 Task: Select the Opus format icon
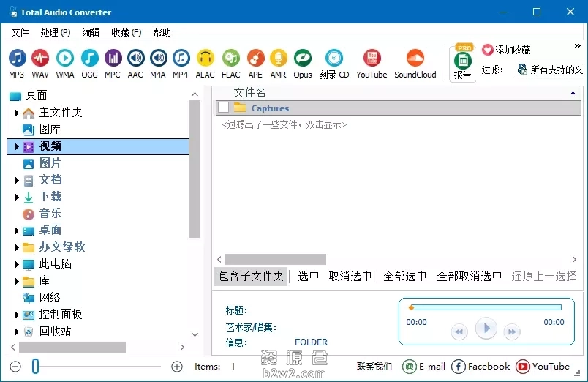coord(303,63)
